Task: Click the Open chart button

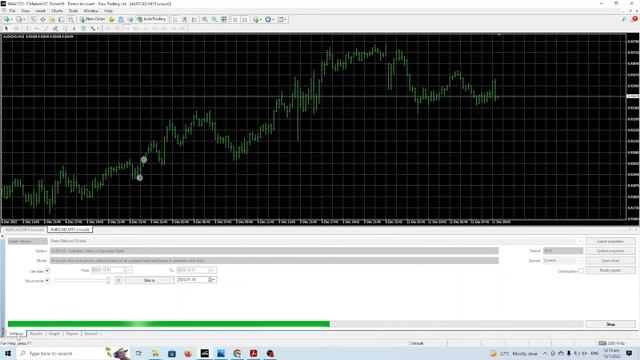Action: coord(610,260)
